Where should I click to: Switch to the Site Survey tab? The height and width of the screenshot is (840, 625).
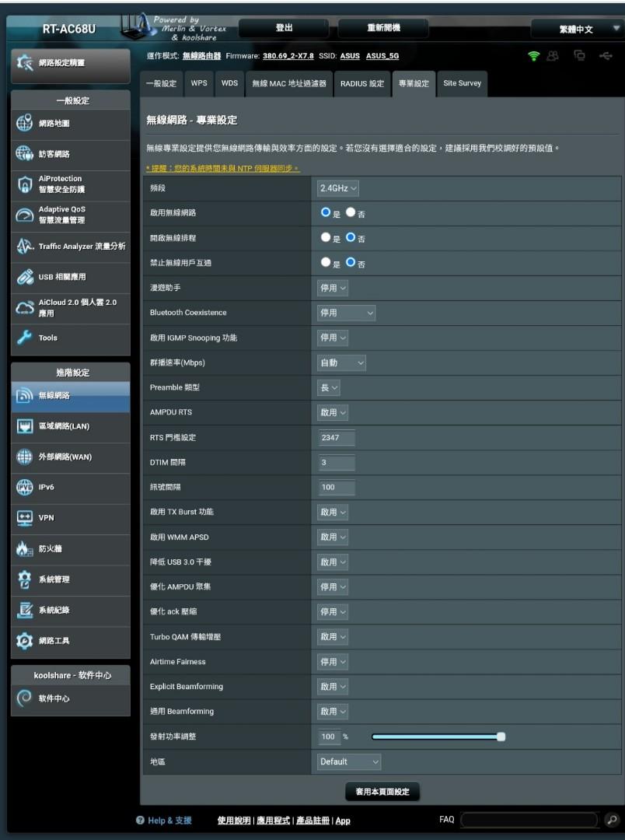pos(463,83)
